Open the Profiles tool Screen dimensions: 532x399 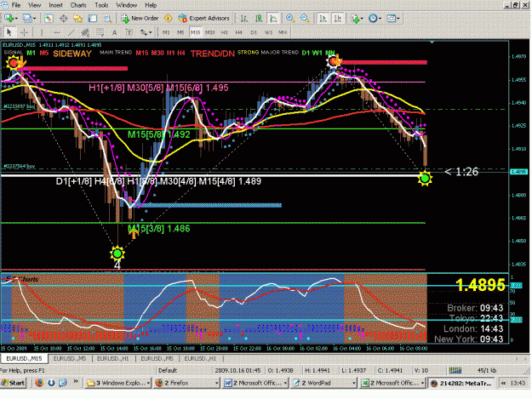tap(26, 19)
